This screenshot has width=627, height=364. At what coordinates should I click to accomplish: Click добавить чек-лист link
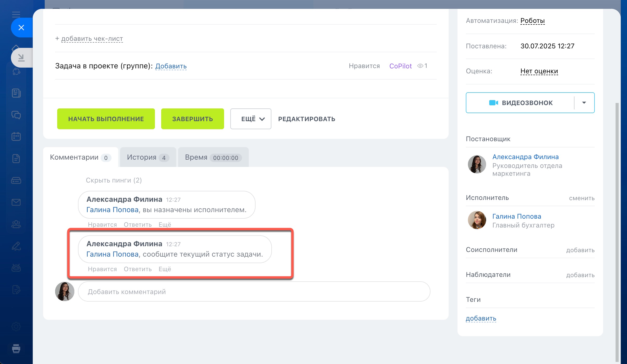click(92, 38)
